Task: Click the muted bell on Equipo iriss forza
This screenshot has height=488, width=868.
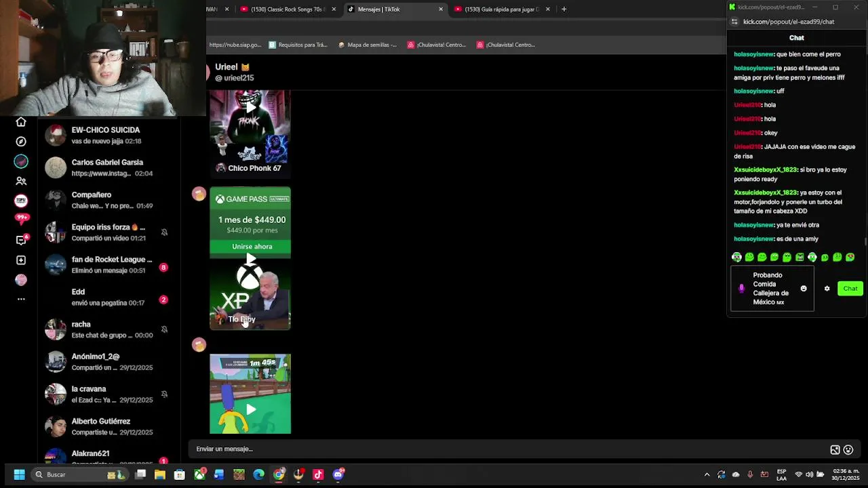Action: point(164,232)
